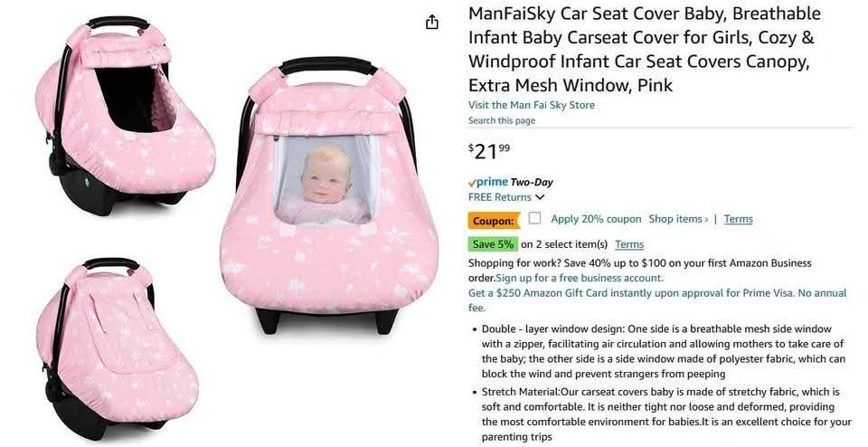
Task: Select the closed-flap car seat cover image
Action: point(118,348)
